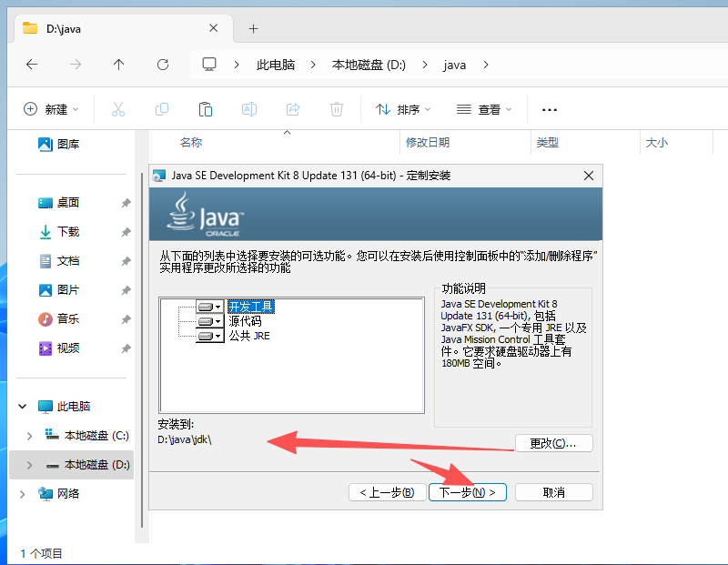Open 音乐 music in sidebar
Screen dimensions: 728x565
[58, 319]
